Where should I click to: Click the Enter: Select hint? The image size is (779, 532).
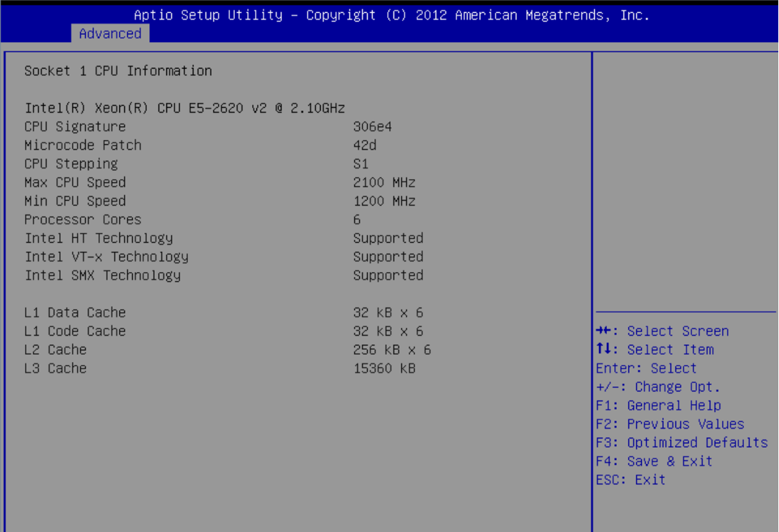[x=646, y=368]
